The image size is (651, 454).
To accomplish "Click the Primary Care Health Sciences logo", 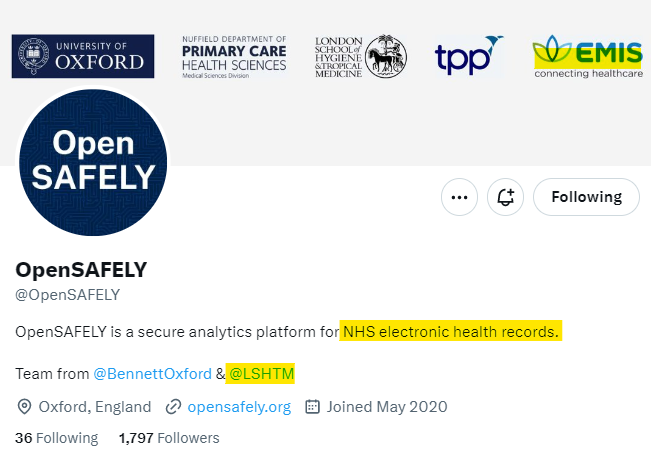I will click(x=234, y=54).
